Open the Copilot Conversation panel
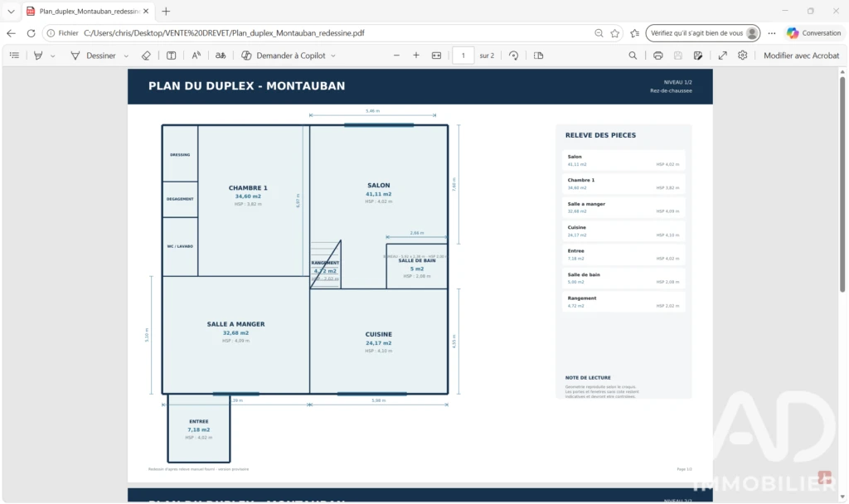Viewport: 849px width, 504px height. (x=814, y=33)
